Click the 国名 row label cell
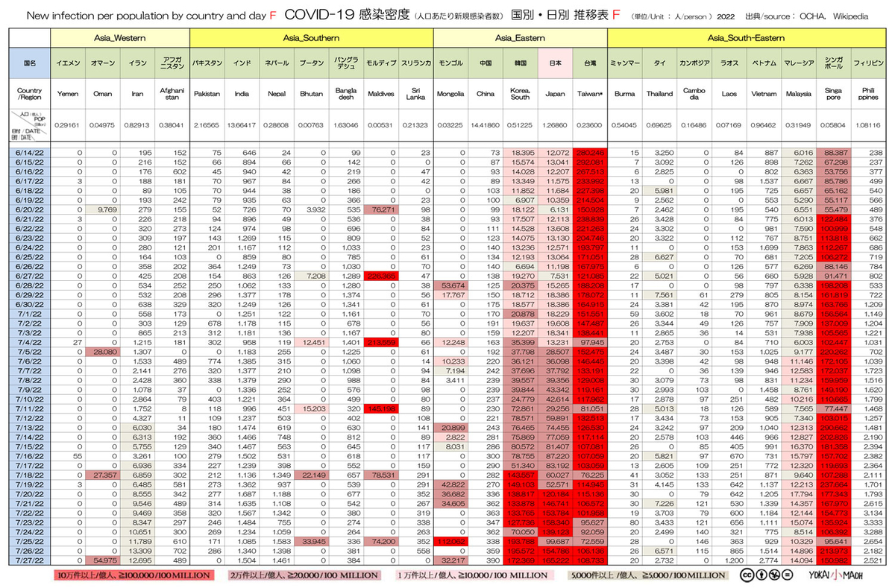The width and height of the screenshot is (895, 588). (31, 64)
